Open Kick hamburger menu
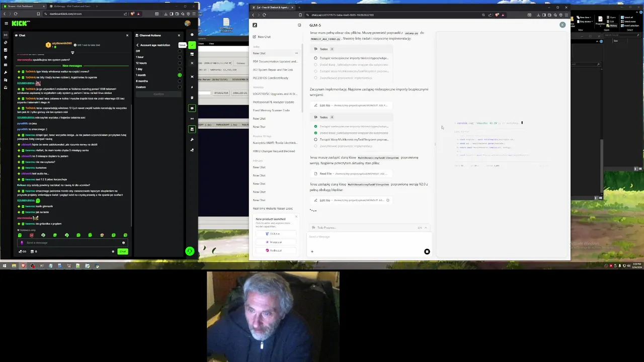 pyautogui.click(x=6, y=23)
